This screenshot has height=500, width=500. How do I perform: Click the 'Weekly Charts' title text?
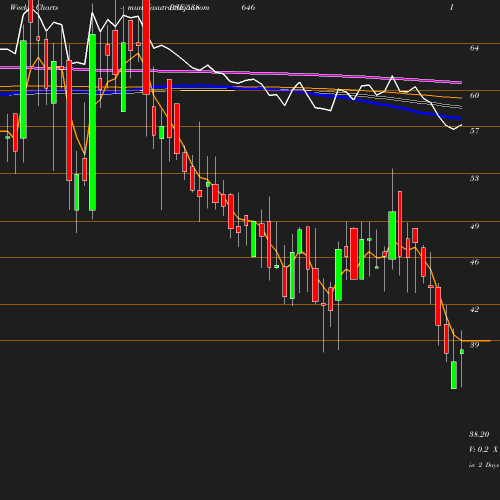[34, 7]
